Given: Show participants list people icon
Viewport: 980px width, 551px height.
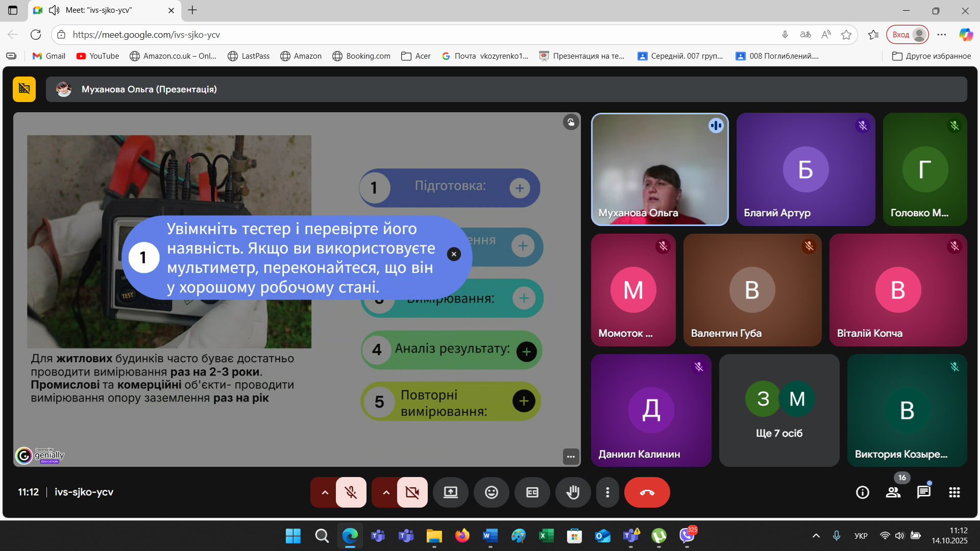Looking at the screenshot, I should 893,492.
